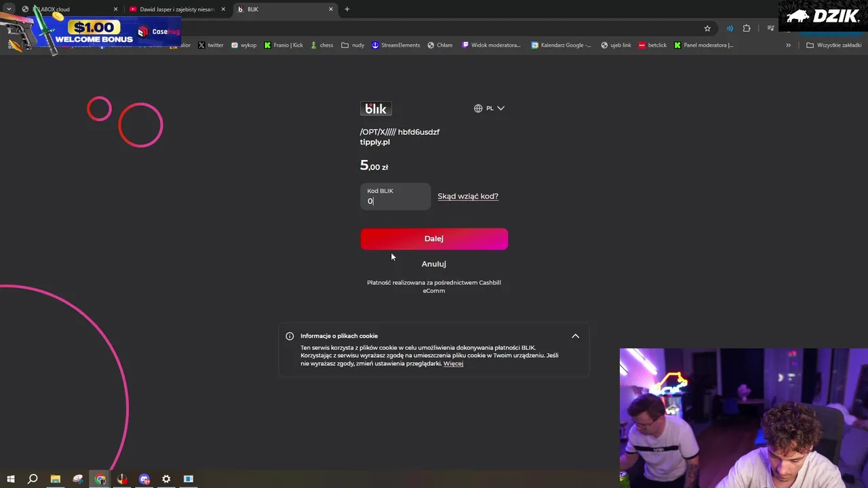Open Settings gear from taskbar

[166, 479]
